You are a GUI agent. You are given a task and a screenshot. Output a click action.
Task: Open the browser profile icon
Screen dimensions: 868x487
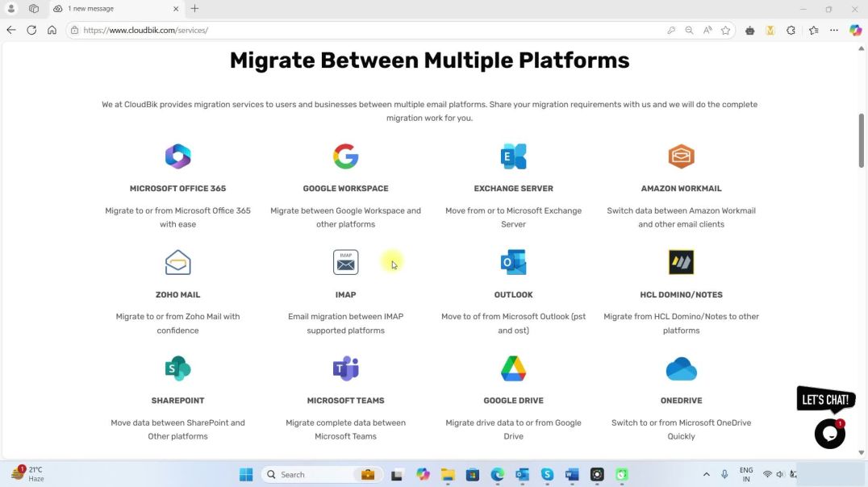coord(11,8)
